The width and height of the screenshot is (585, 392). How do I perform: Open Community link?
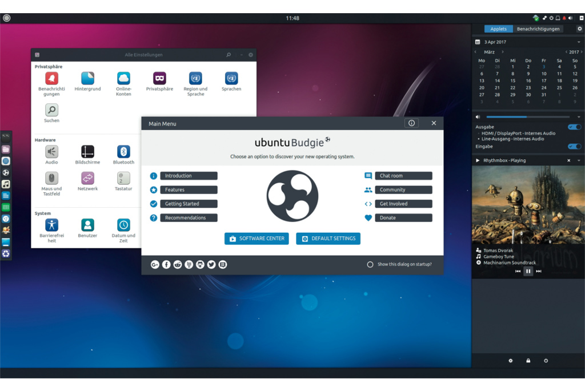click(404, 189)
